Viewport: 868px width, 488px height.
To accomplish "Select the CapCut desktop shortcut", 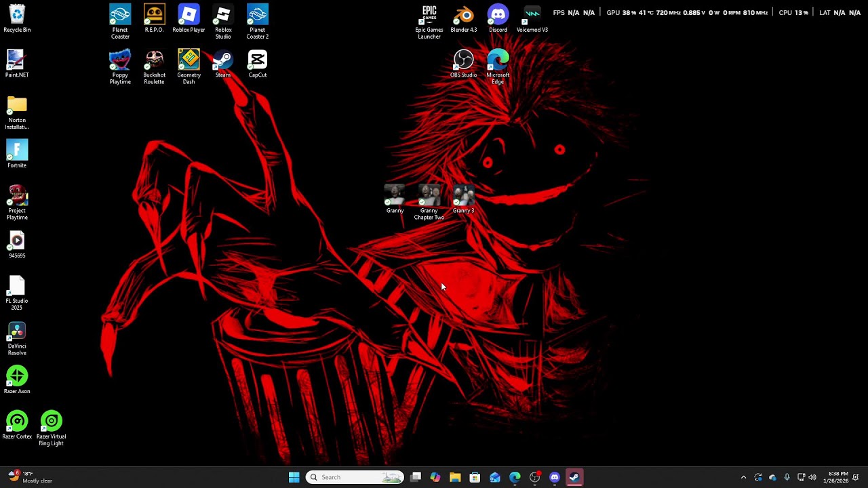I will pos(258,64).
